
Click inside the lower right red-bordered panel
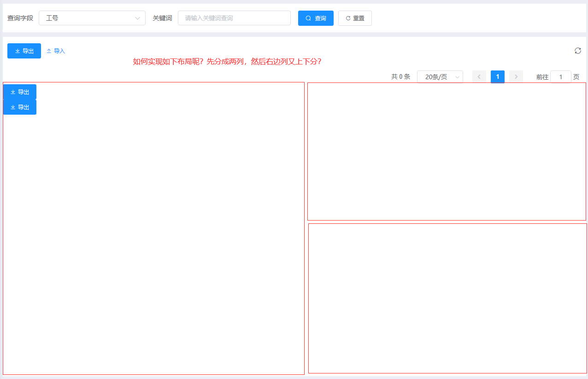[447, 298]
